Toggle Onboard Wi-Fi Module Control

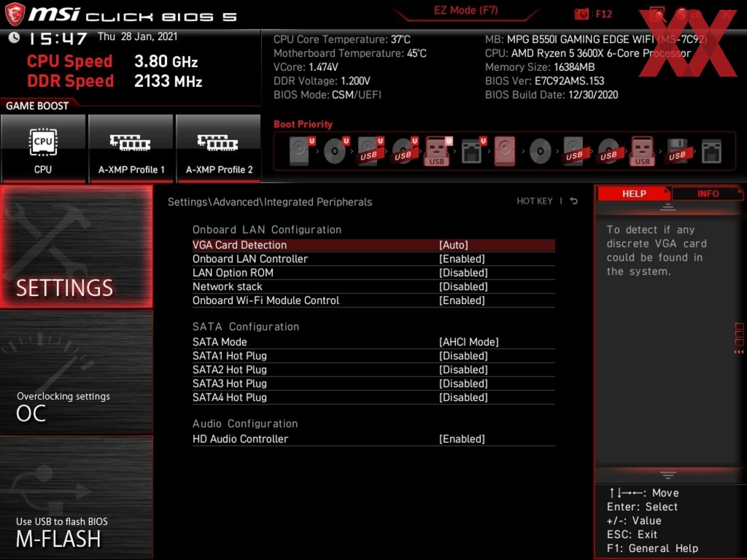(374, 300)
